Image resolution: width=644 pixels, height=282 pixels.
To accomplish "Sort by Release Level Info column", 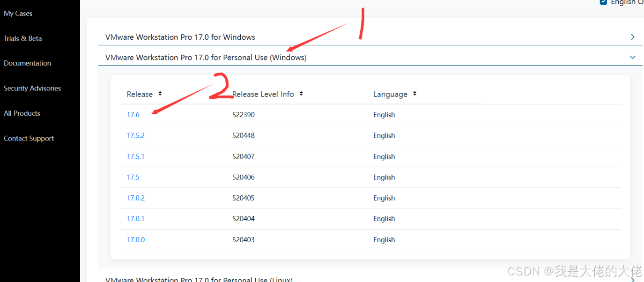I will click(301, 94).
